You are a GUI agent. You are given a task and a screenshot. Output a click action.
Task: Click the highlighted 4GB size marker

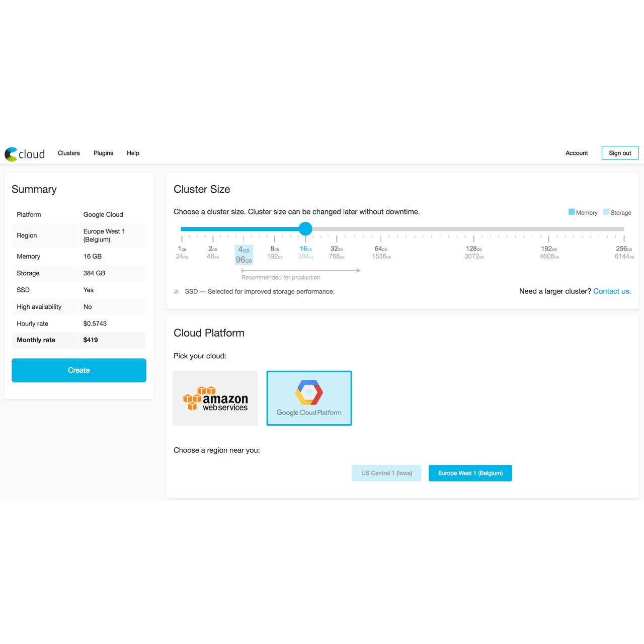coord(245,255)
